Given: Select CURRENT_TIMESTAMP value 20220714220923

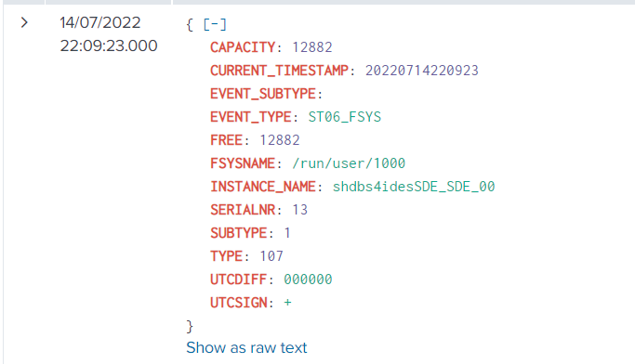Looking at the screenshot, I should click(x=421, y=71).
